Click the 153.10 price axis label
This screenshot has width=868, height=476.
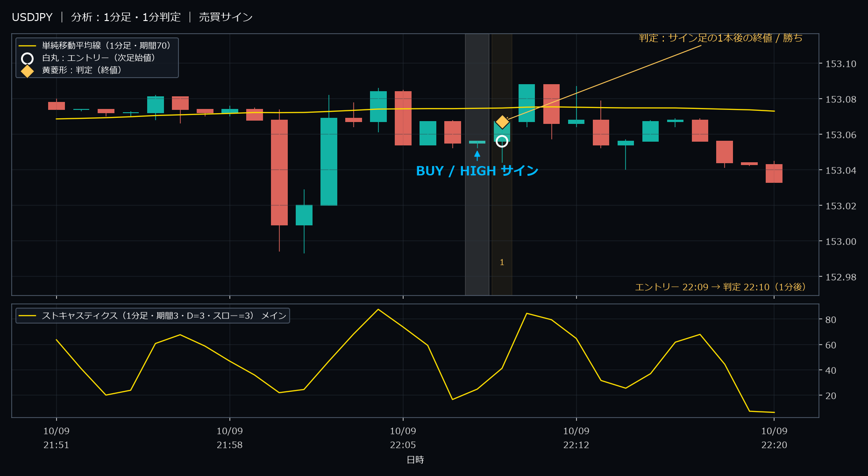click(x=840, y=64)
